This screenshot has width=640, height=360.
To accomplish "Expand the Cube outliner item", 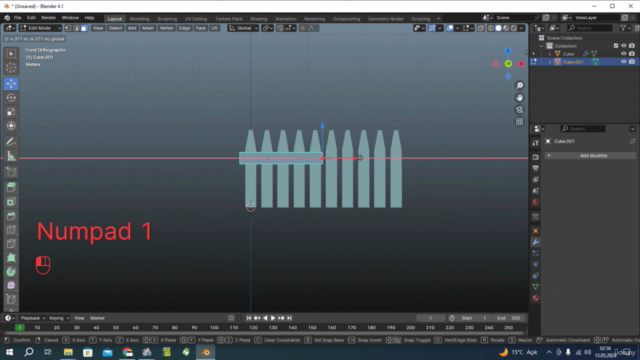I will [x=550, y=54].
